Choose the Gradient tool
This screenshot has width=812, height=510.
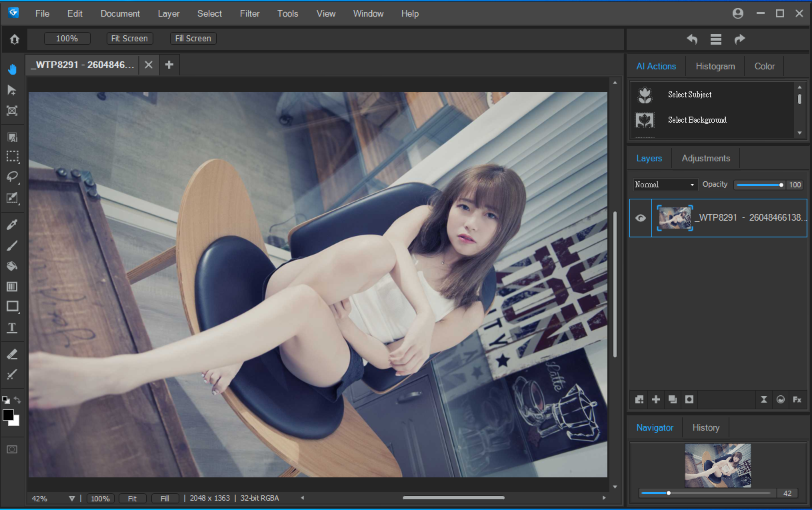click(12, 287)
